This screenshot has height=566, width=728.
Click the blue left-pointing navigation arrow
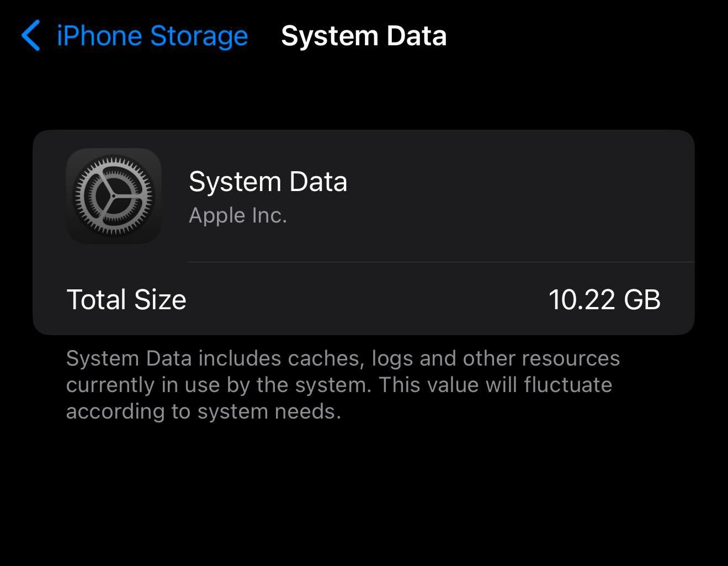[31, 36]
